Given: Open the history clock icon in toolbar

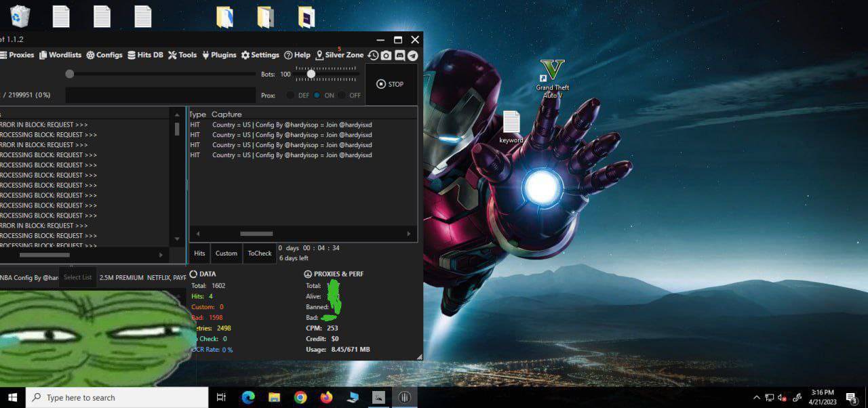Looking at the screenshot, I should click(373, 56).
